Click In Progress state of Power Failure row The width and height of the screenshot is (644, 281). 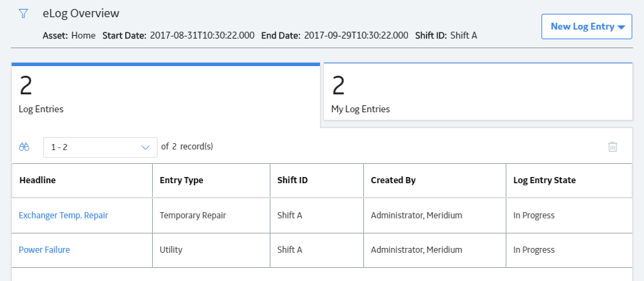pos(569,250)
